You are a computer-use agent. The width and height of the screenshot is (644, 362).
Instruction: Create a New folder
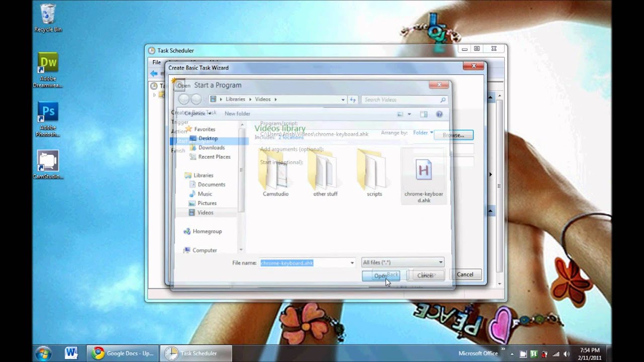237,114
